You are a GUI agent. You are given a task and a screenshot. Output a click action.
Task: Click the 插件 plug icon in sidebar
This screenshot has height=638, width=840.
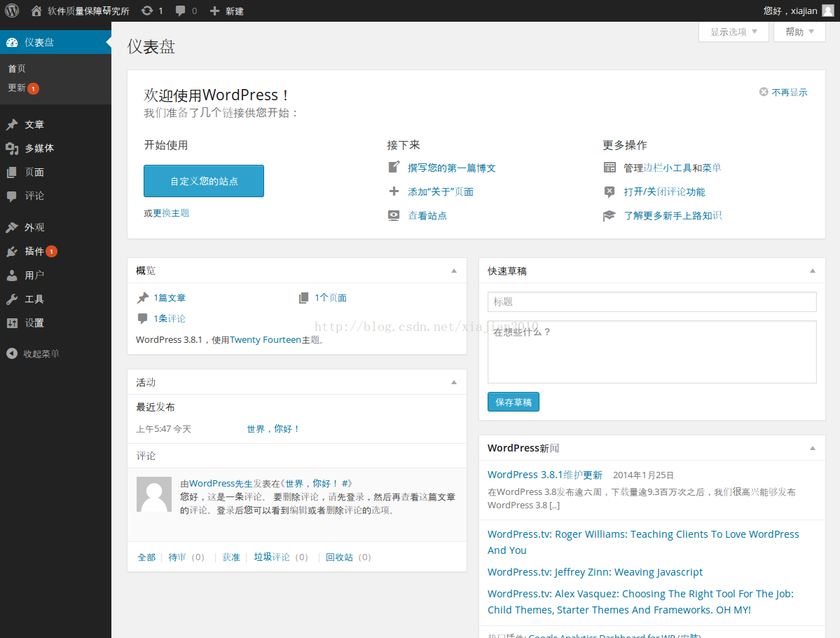pyautogui.click(x=12, y=252)
